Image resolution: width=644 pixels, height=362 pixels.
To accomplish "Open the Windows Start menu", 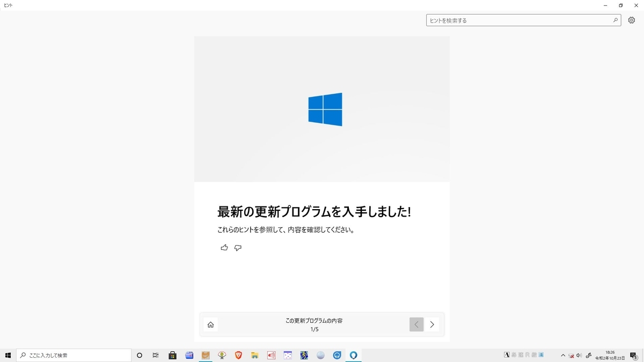I will pyautogui.click(x=8, y=355).
